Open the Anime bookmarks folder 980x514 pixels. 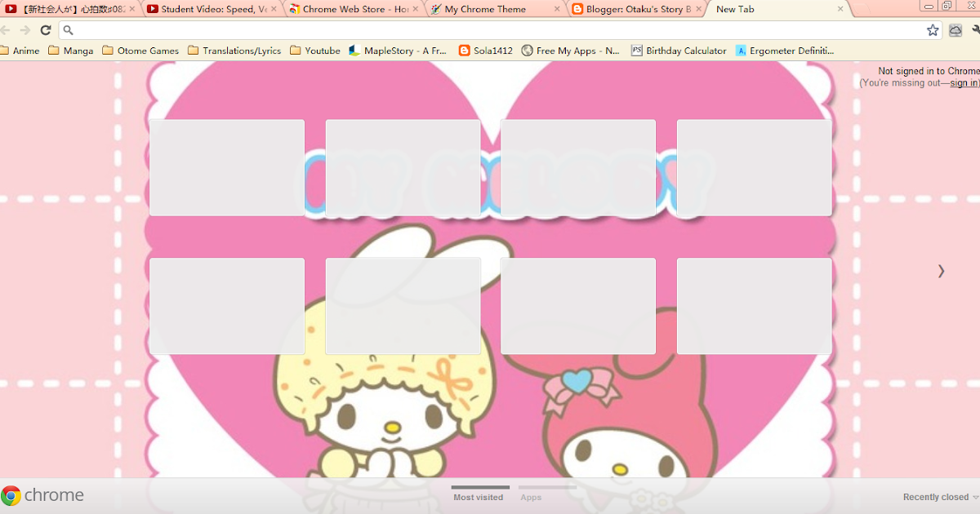pos(20,51)
